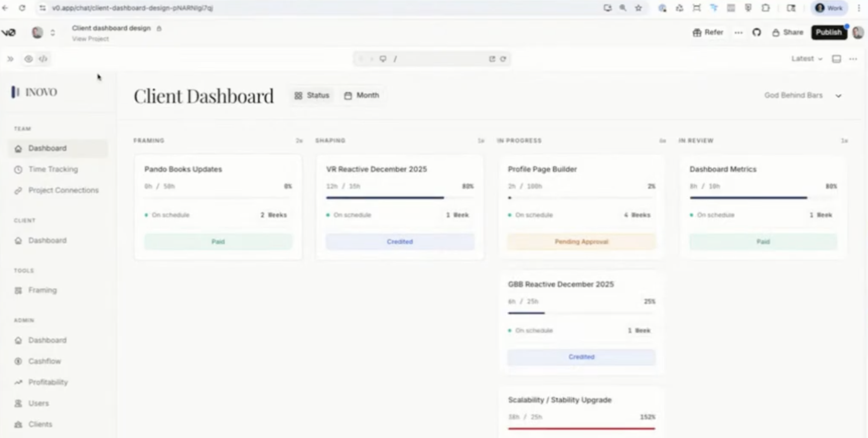Refresh the preview page

pyautogui.click(x=503, y=59)
